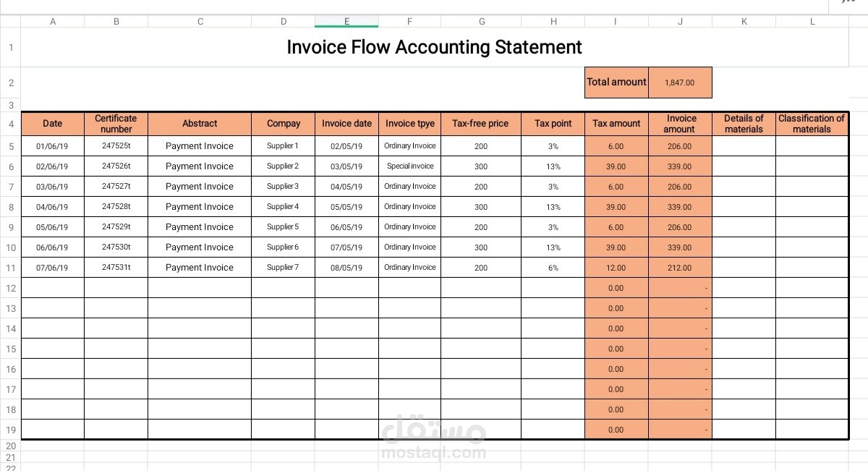Select the column E header

pos(346,22)
